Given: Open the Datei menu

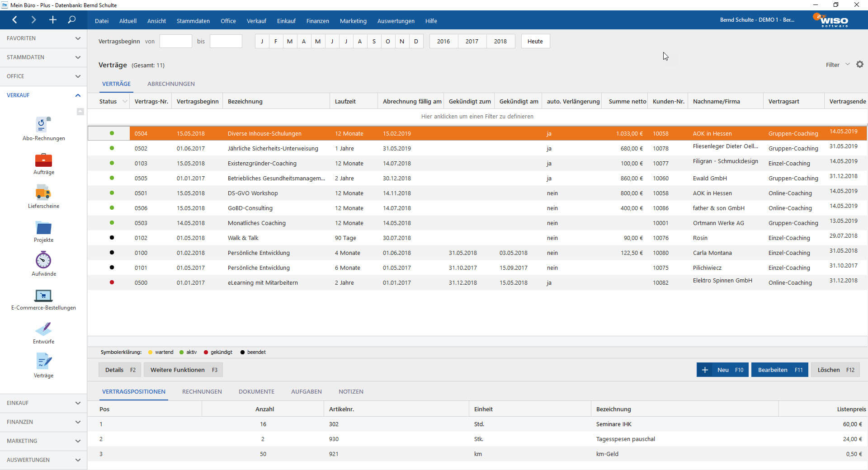Looking at the screenshot, I should [102, 21].
